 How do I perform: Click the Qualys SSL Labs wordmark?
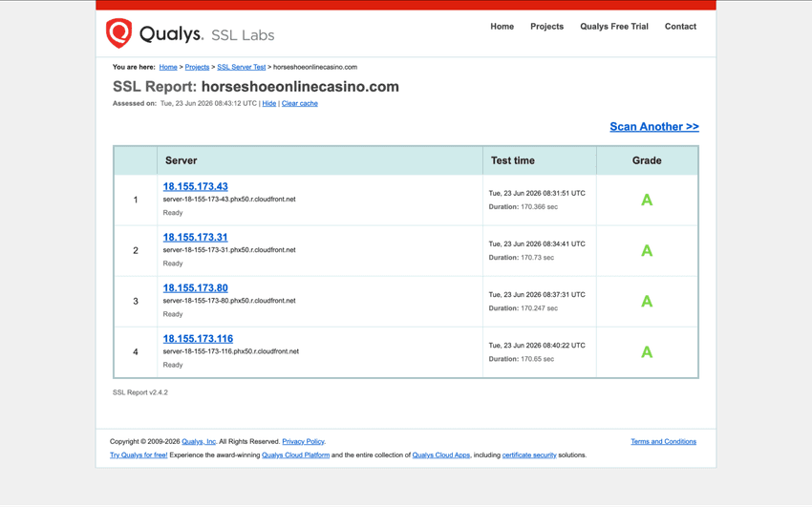tap(206, 34)
